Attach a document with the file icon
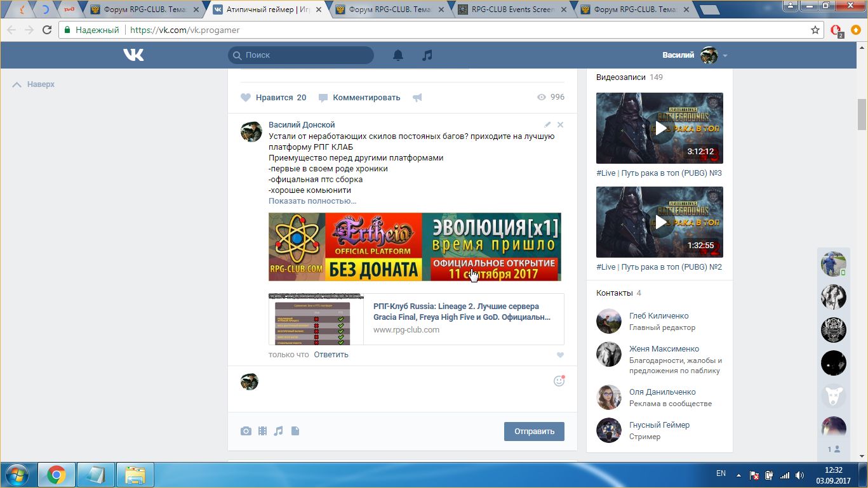 [295, 431]
